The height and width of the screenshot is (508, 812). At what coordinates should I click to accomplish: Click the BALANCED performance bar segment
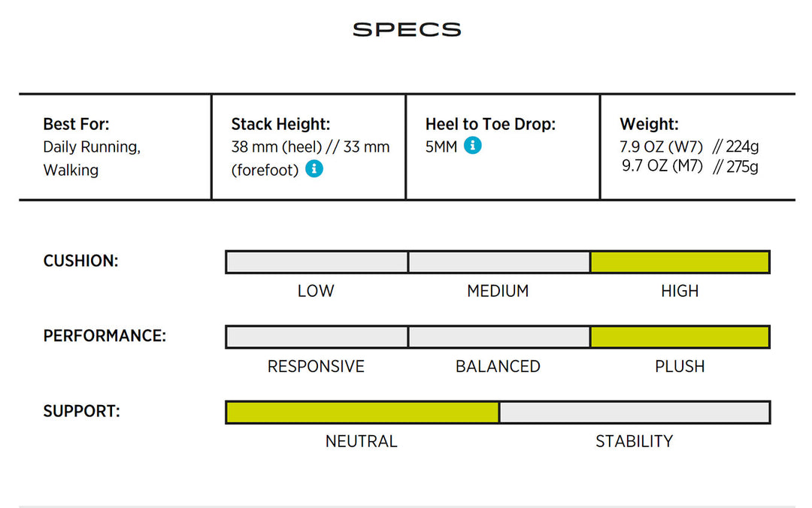click(x=498, y=337)
